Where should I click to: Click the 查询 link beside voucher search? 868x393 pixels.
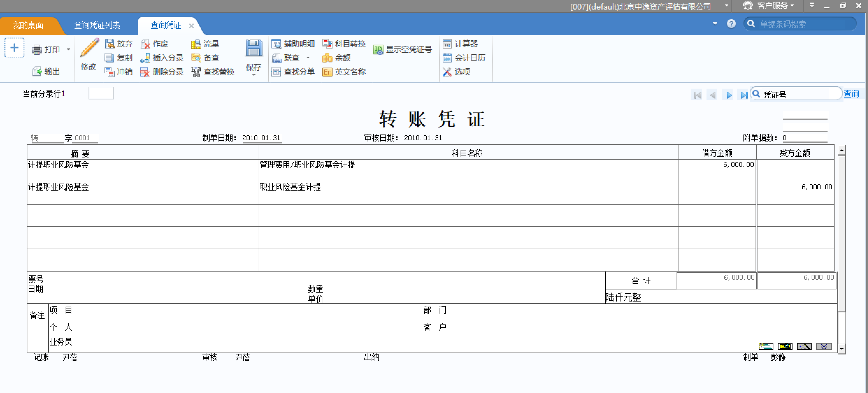pyautogui.click(x=851, y=94)
